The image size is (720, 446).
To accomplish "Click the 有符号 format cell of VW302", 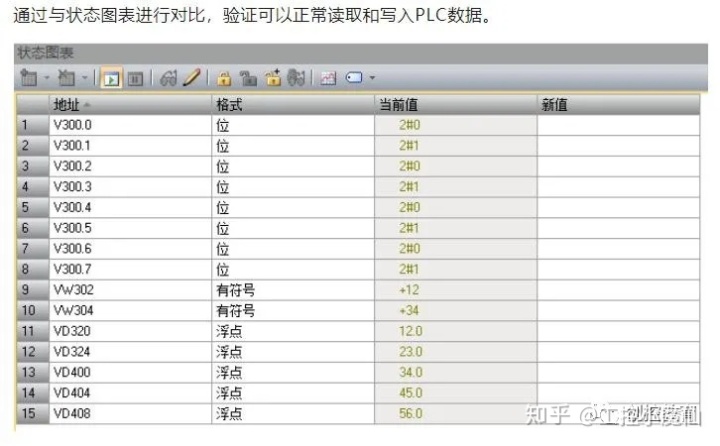I will 293,290.
